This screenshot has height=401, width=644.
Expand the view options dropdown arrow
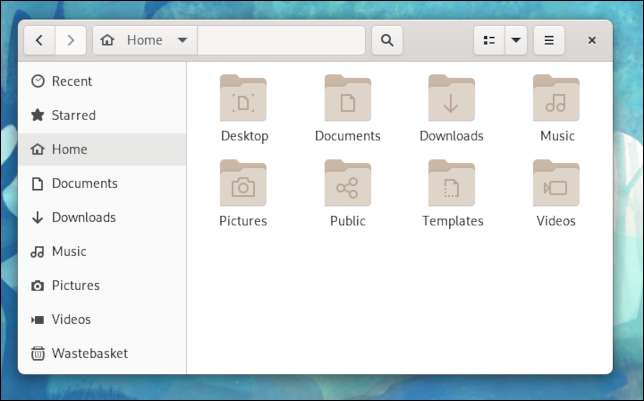[x=516, y=40]
